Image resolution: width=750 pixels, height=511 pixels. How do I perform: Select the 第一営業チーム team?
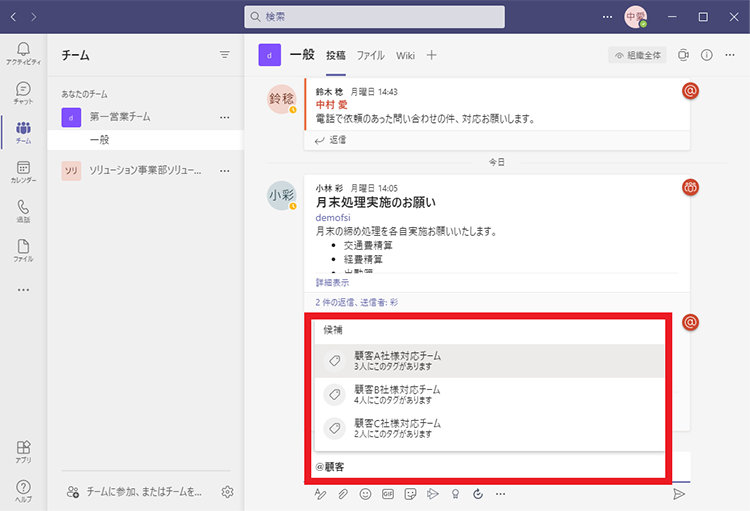(120, 117)
